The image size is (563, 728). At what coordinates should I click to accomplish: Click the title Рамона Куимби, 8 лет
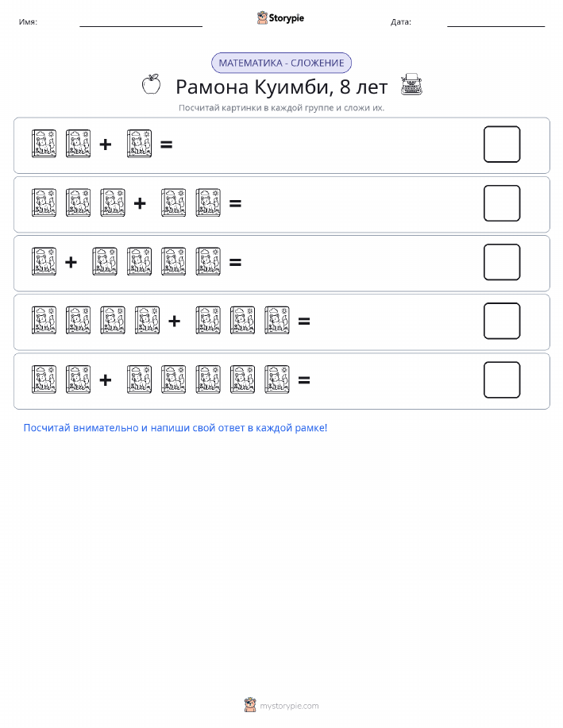281,87
